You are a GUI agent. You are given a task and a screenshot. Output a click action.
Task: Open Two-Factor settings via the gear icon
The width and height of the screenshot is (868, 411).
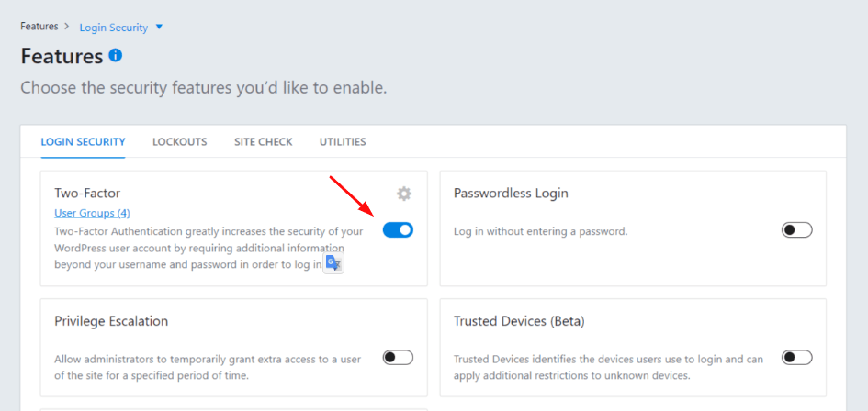(x=404, y=194)
